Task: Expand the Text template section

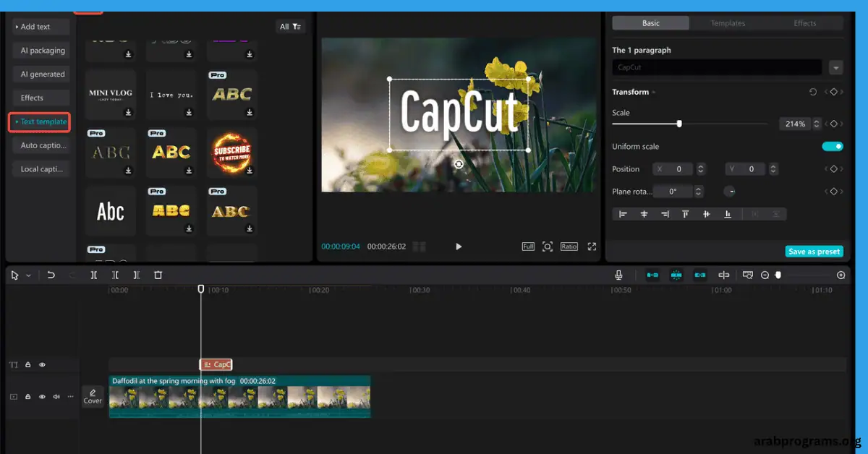Action: tap(40, 121)
